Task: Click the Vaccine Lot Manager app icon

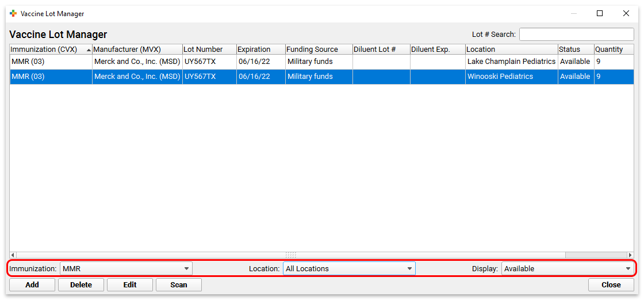Action: [x=13, y=14]
